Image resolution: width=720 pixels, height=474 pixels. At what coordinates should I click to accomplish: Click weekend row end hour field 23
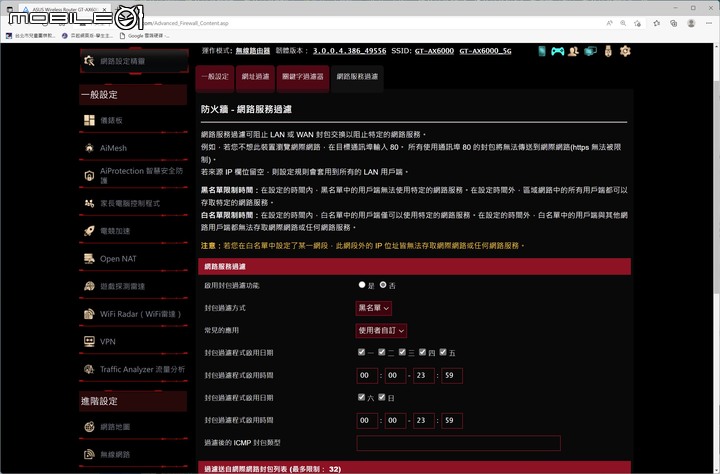pyautogui.click(x=424, y=421)
